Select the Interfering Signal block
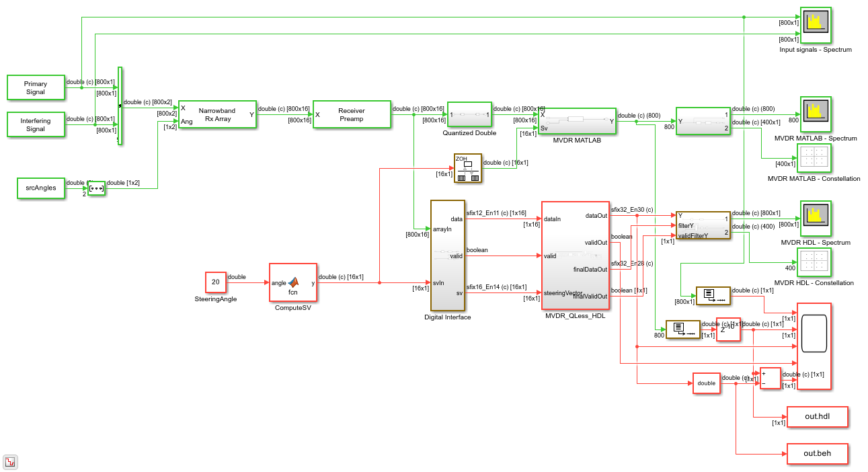The height and width of the screenshot is (472, 868). tap(36, 125)
